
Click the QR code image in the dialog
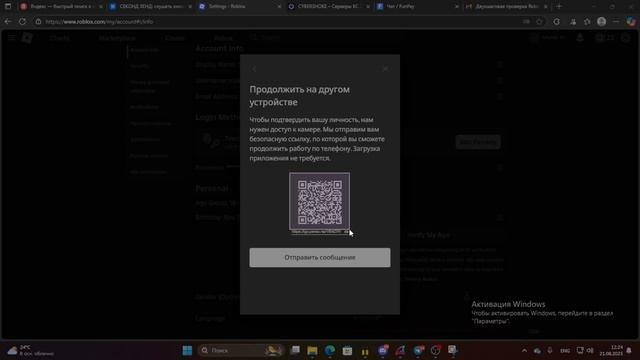[320, 201]
